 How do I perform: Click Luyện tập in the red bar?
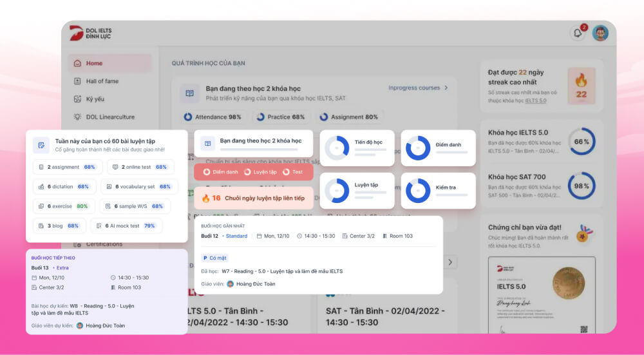pyautogui.click(x=260, y=172)
